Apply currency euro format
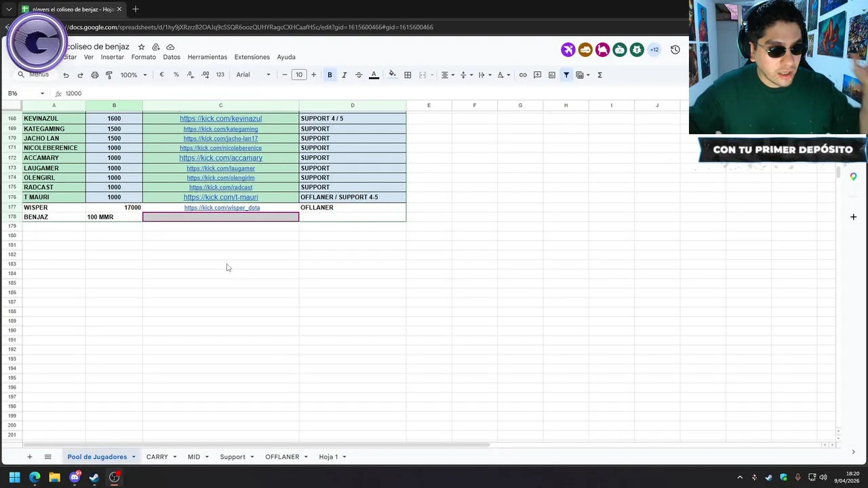868x488 pixels. click(x=161, y=75)
